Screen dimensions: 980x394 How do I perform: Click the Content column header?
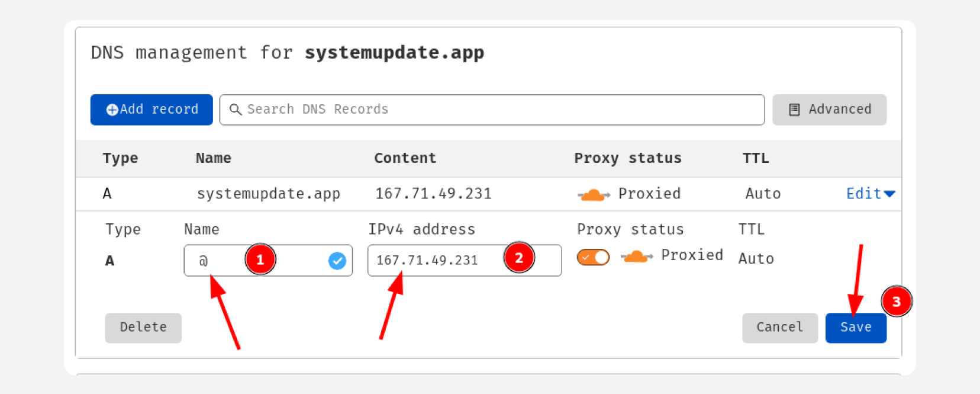click(x=405, y=158)
